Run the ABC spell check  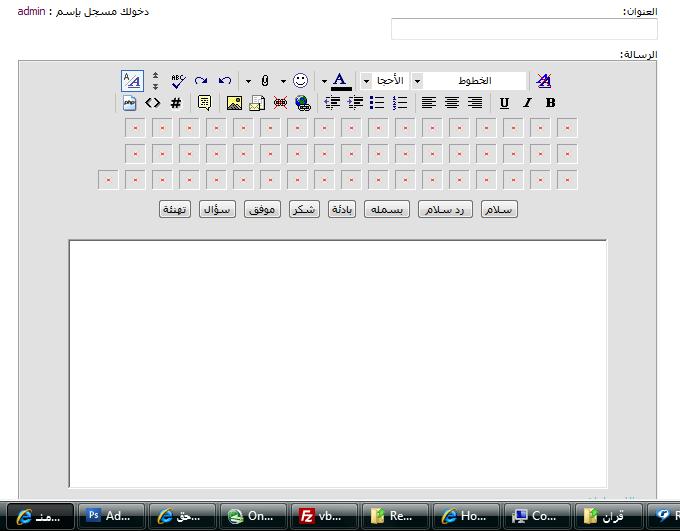pos(178,81)
